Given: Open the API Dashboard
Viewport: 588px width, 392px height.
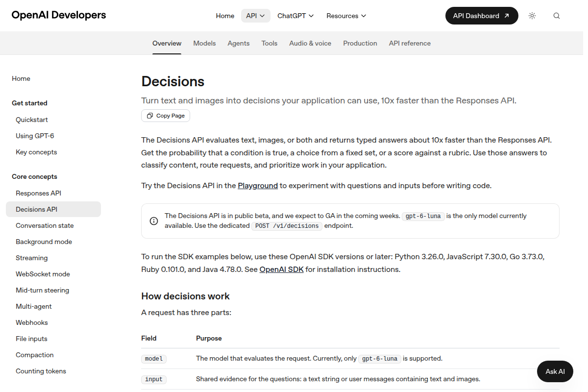Looking at the screenshot, I should point(482,16).
